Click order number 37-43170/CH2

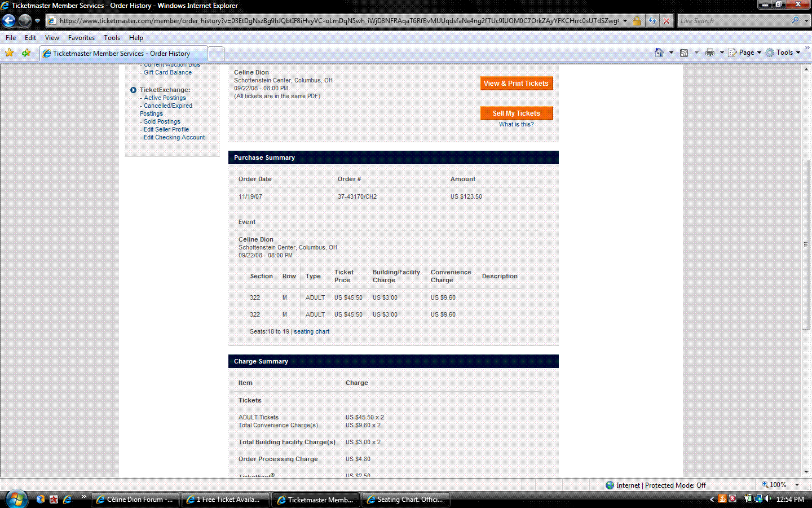(x=357, y=196)
